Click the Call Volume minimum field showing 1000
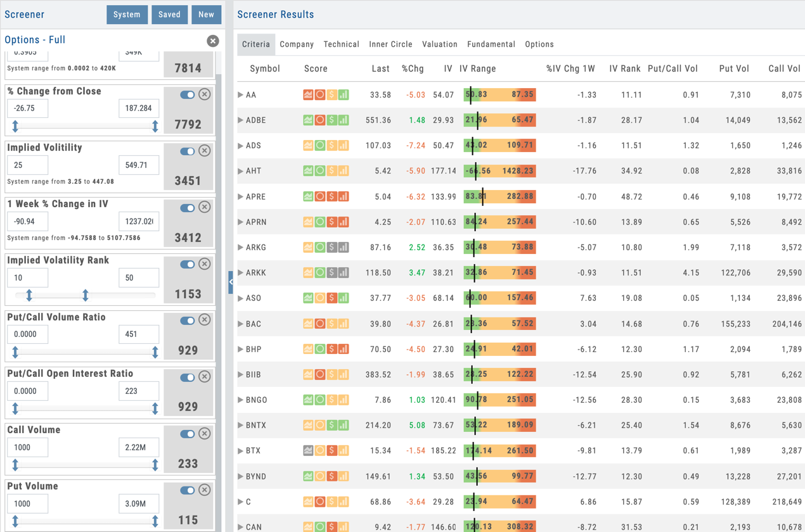 27,447
